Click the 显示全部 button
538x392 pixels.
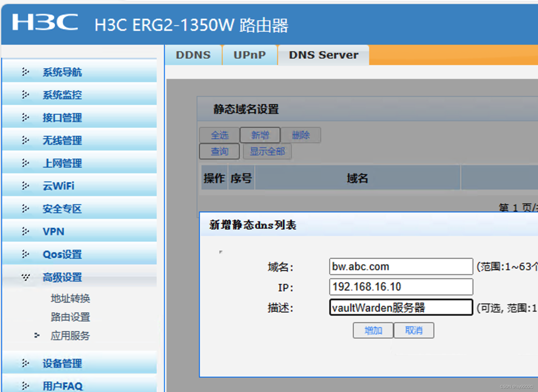267,151
